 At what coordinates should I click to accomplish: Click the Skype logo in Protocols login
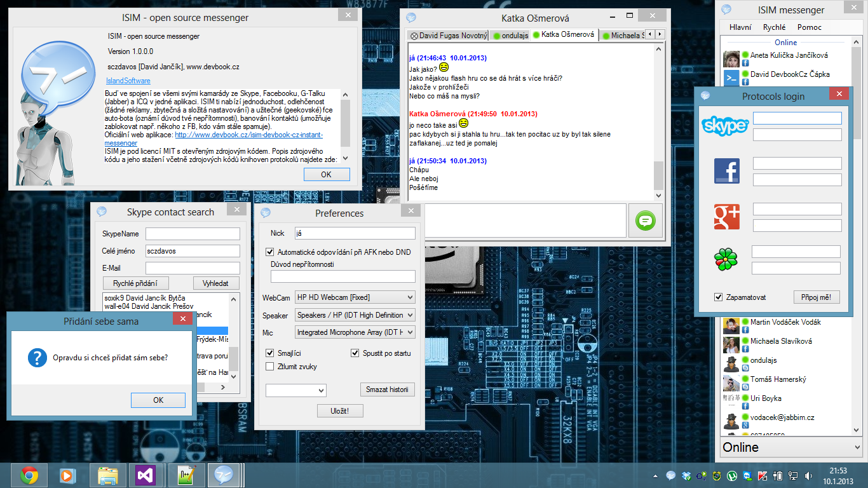click(x=725, y=126)
